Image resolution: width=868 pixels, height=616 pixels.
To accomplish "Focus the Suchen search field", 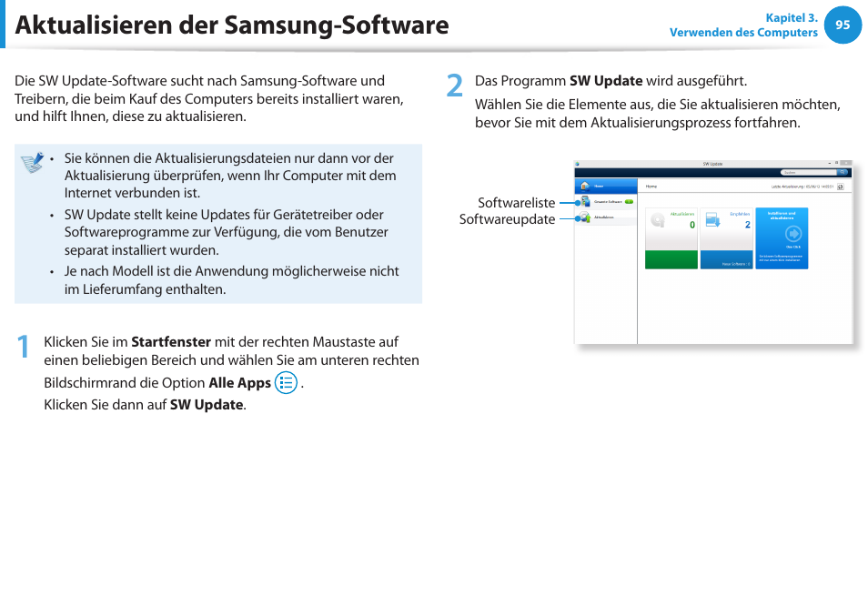I will (x=809, y=172).
